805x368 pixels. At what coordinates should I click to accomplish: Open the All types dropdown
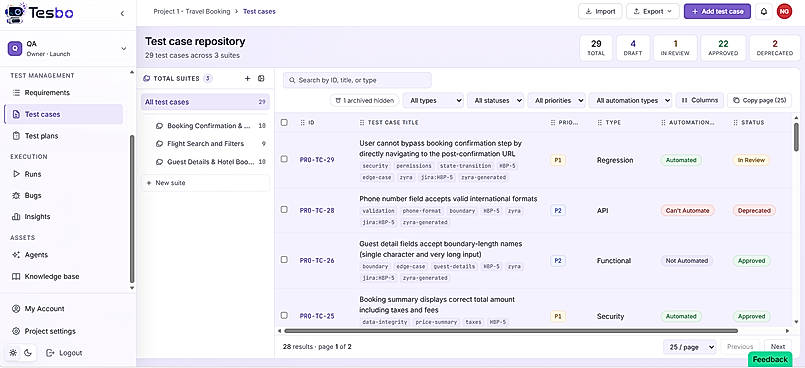[433, 101]
